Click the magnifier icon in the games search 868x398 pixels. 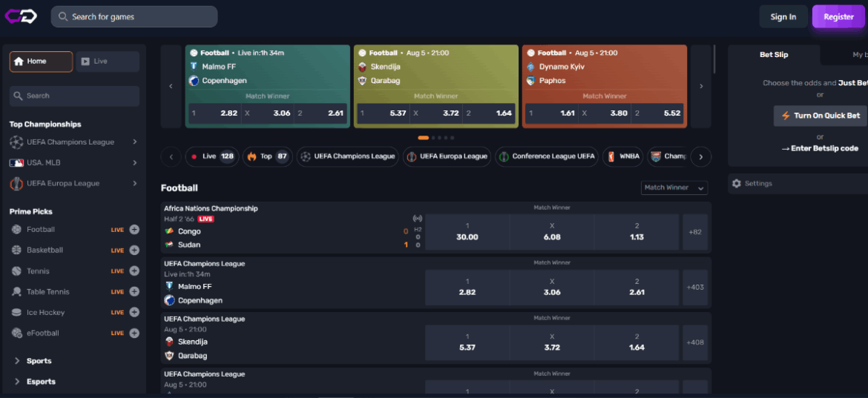(x=63, y=16)
